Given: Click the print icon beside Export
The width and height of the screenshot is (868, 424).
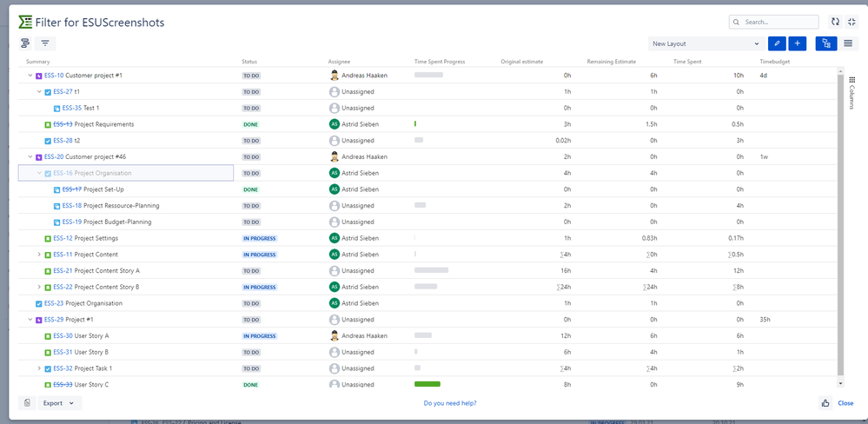Looking at the screenshot, I should coord(27,403).
